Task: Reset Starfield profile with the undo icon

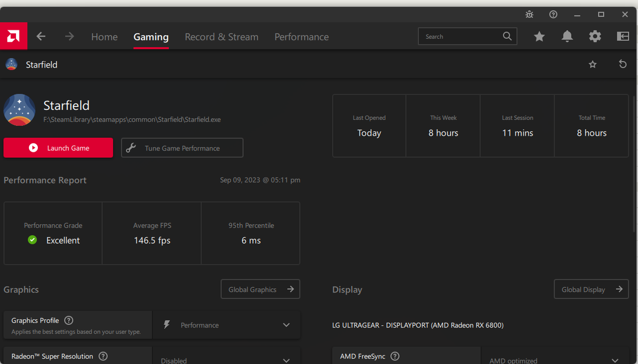Action: point(623,64)
